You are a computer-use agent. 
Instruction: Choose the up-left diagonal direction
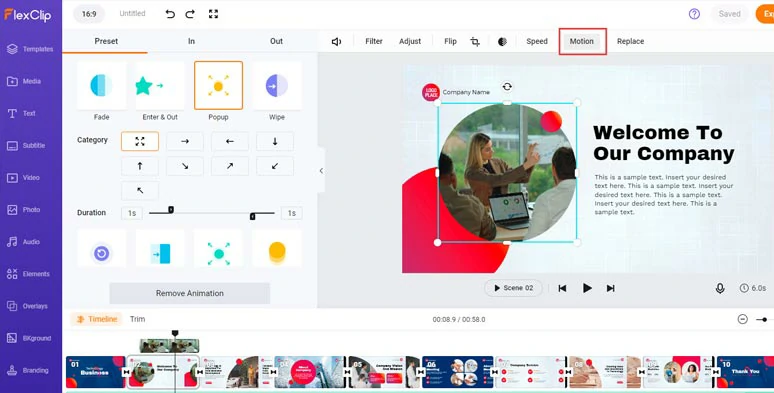click(140, 191)
